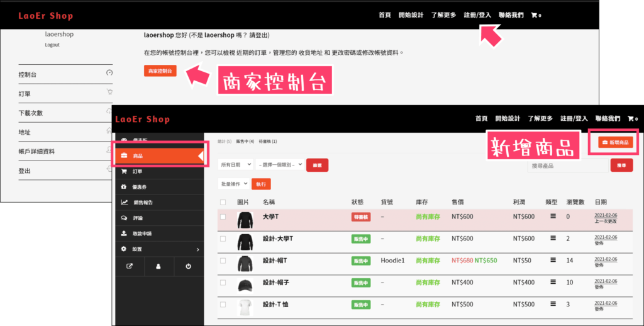Screen dimensions: 644x326
Task: Click the external link icon in sidebar footer
Action: click(x=130, y=266)
